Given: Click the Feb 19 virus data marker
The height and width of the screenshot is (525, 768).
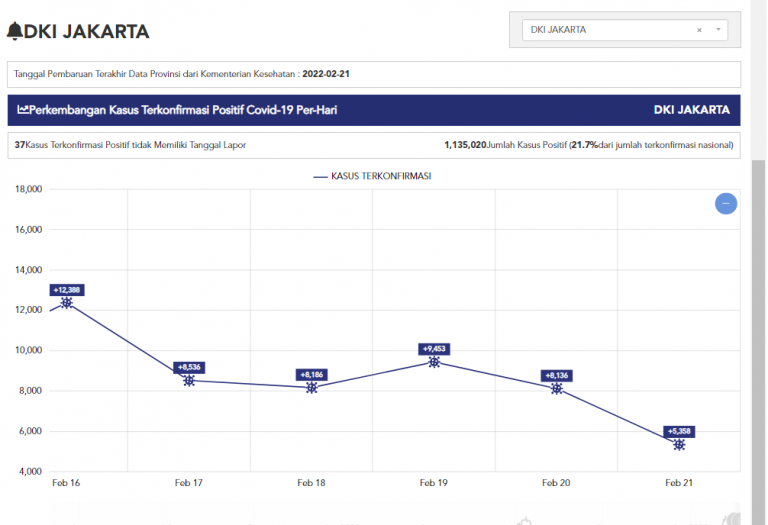Looking at the screenshot, I should point(434,362).
